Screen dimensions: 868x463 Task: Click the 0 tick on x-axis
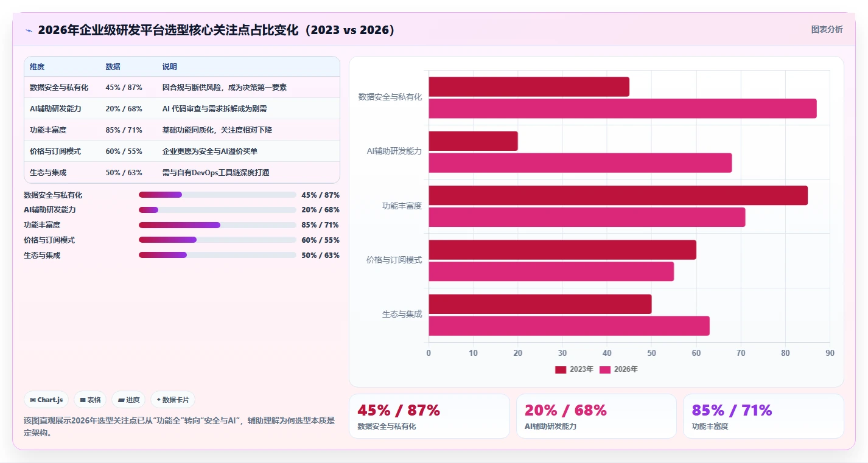point(429,353)
